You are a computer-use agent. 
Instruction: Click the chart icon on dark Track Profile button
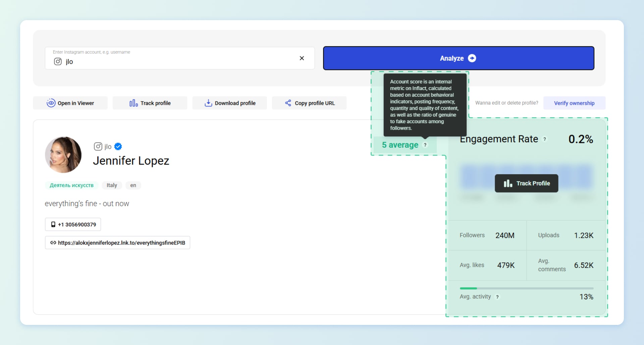coord(508,183)
